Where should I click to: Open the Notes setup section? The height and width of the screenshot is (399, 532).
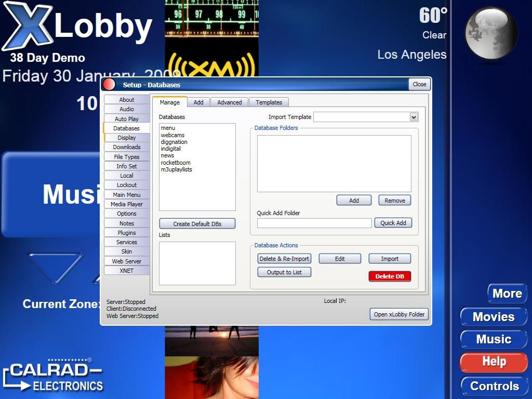[x=127, y=223]
